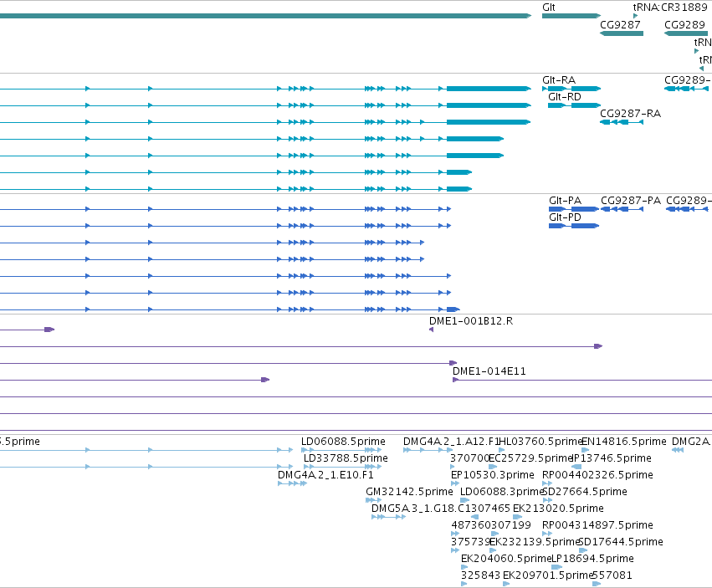Viewport: 712px width, 588px height.
Task: Click the arrow glyph under DME1-001B12.R
Action: [x=431, y=330]
